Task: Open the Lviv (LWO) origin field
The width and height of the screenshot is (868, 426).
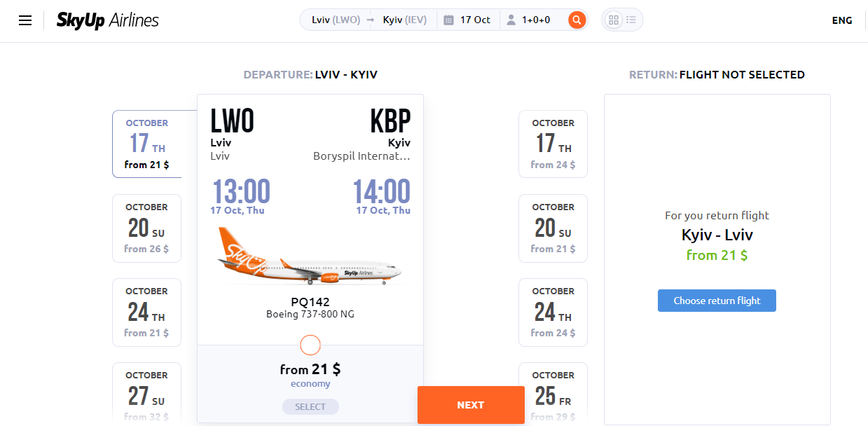Action: coord(336,20)
